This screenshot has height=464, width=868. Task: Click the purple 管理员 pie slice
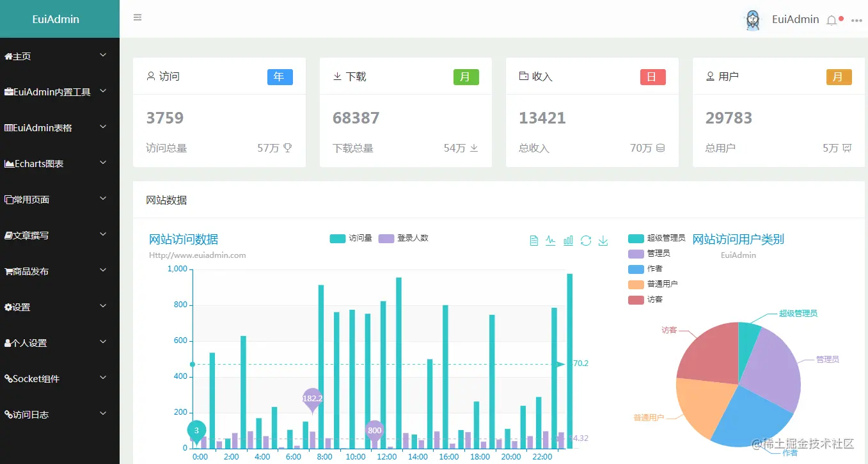[773, 371]
